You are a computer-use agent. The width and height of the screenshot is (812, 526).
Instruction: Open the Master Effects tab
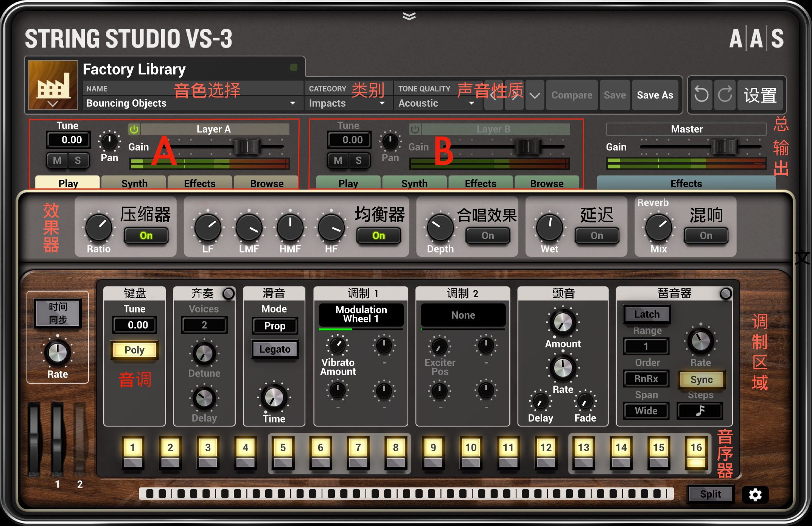[686, 183]
